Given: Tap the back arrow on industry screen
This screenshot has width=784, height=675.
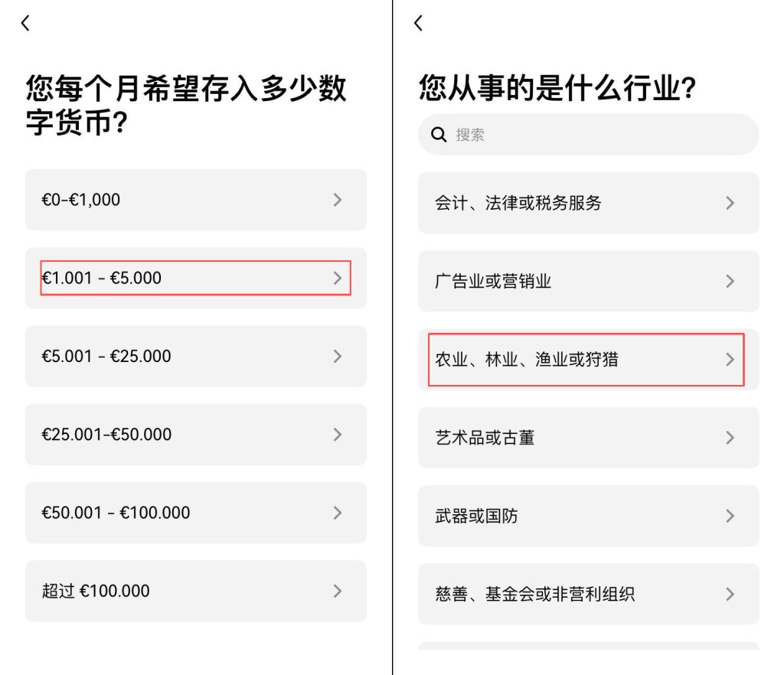Looking at the screenshot, I should pyautogui.click(x=418, y=24).
